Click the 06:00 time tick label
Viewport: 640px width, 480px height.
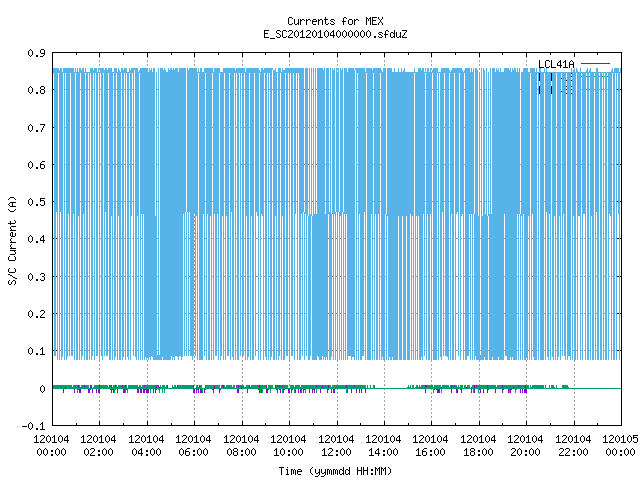tap(193, 452)
